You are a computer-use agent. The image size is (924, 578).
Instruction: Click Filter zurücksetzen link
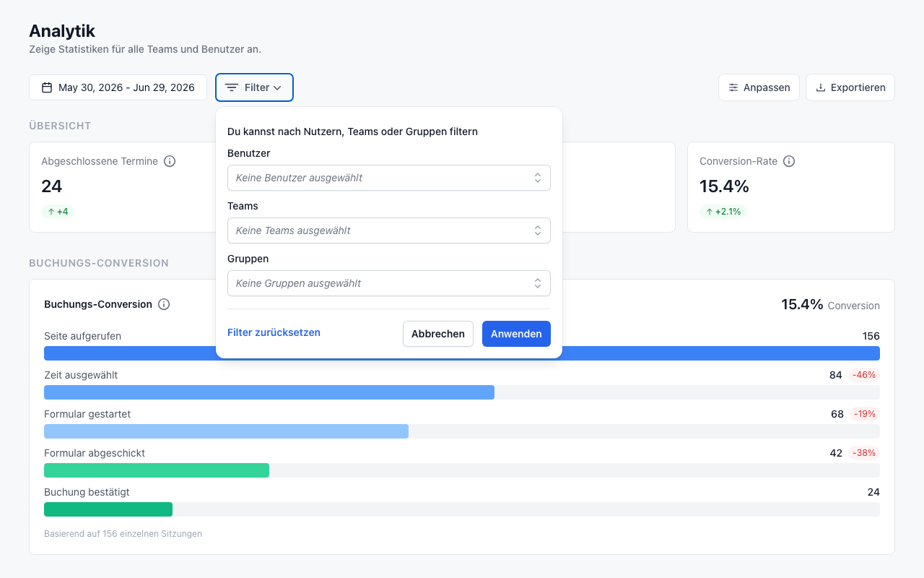tap(274, 332)
